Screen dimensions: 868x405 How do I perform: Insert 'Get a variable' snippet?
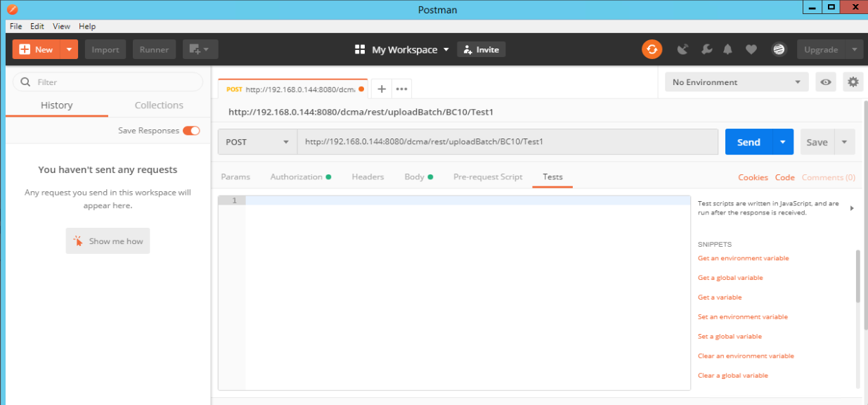720,297
